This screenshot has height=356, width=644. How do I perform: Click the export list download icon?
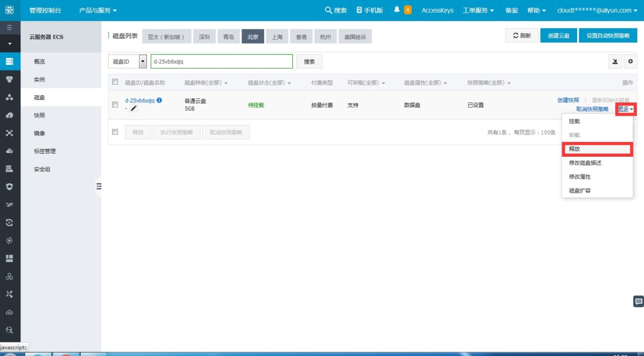615,61
